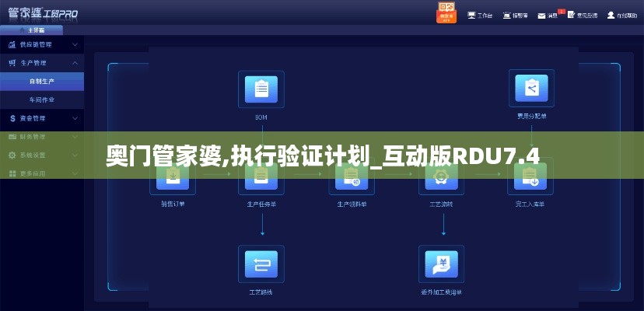644x311 pixels.
Task: Click the 工作台 text link
Action: coord(485,16)
